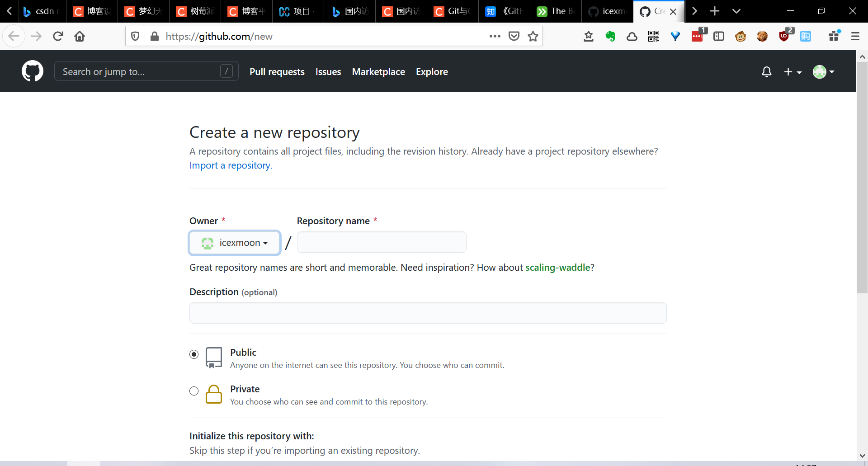The height and width of the screenshot is (466, 868).
Task: Expand the icexmoon owner dropdown
Action: (235, 243)
